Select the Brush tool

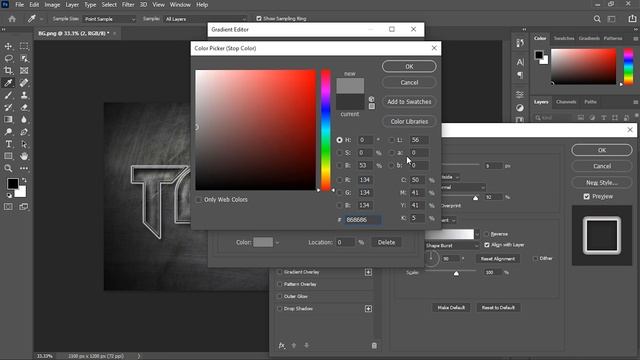pyautogui.click(x=8, y=95)
